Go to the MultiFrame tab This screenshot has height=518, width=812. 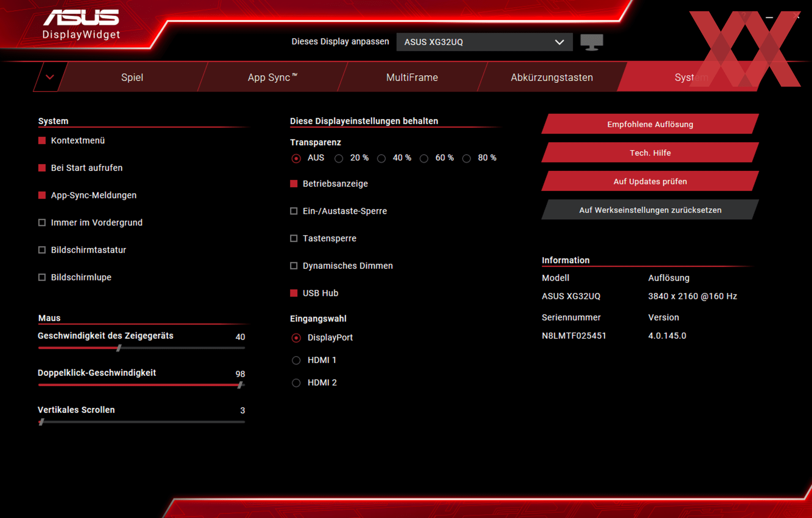click(x=412, y=77)
